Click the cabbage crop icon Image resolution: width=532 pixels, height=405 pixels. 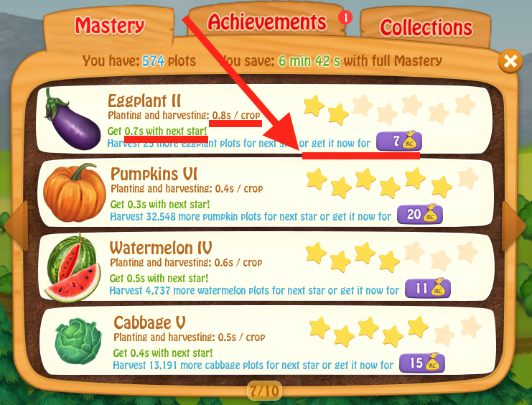[x=78, y=341]
